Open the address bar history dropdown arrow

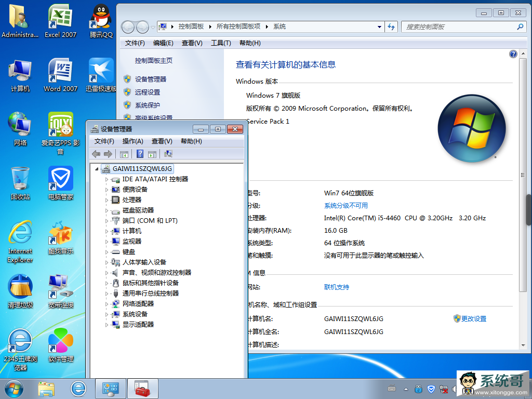(x=379, y=27)
